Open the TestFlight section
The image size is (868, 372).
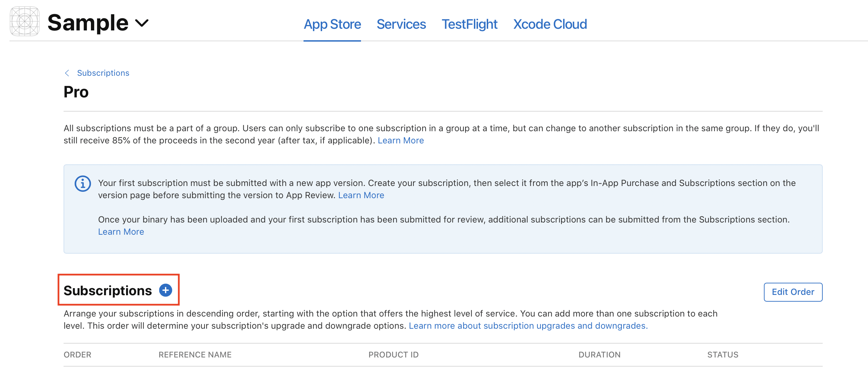[470, 24]
